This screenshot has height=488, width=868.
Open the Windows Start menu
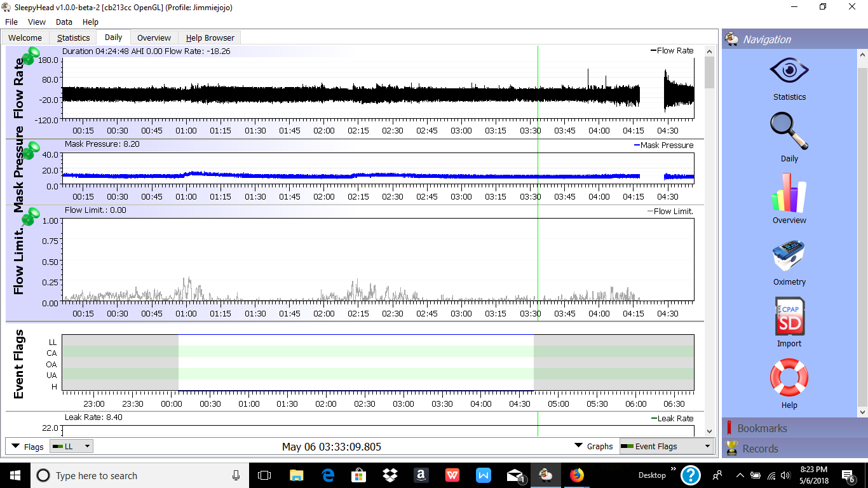(x=15, y=475)
